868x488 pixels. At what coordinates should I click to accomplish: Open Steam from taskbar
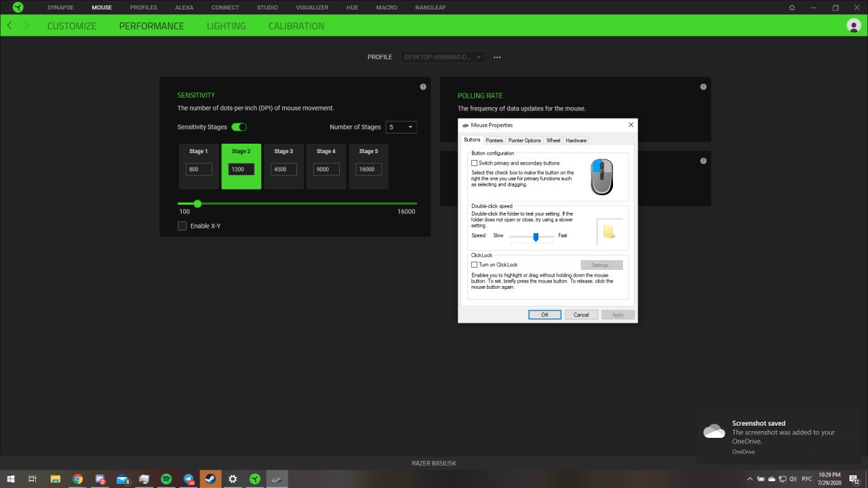tap(210, 479)
